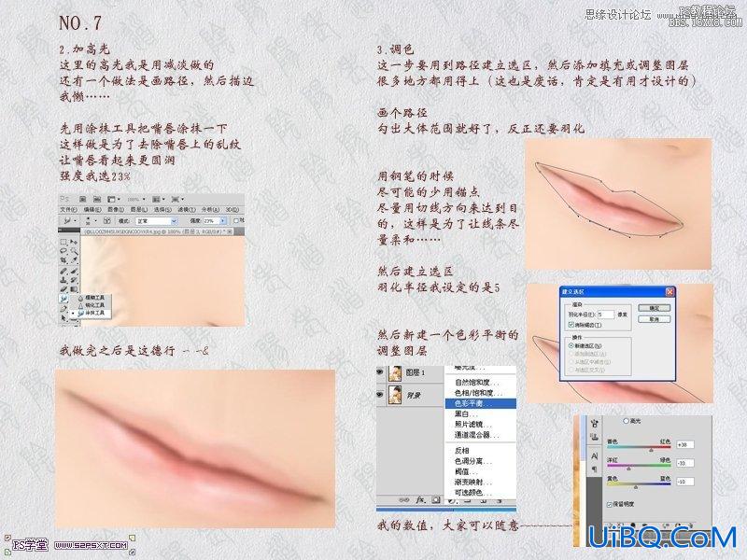This screenshot has width=747, height=560.
Task: Select the Gradient tool
Action: [x=75, y=289]
